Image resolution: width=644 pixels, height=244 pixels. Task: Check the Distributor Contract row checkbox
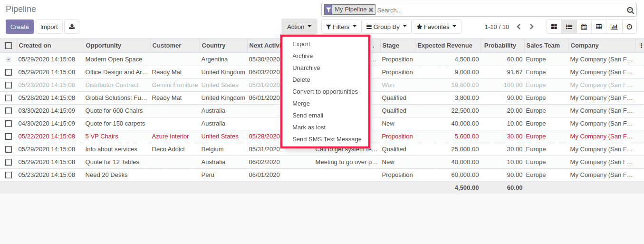(9, 85)
